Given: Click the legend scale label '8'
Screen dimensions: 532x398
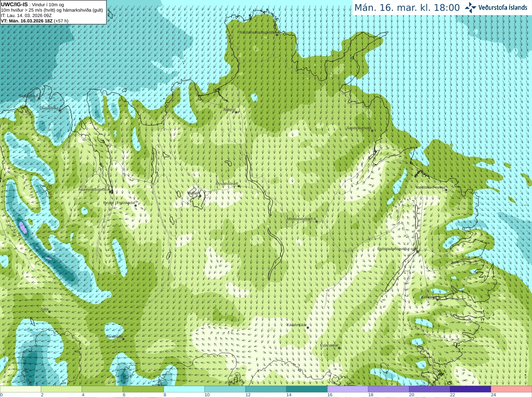Looking at the screenshot, I should [x=165, y=395].
